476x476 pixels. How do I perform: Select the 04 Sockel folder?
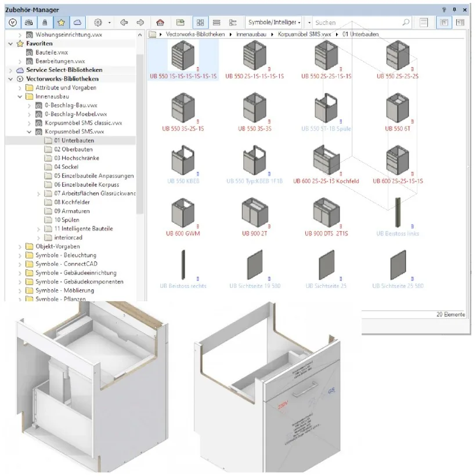66,167
